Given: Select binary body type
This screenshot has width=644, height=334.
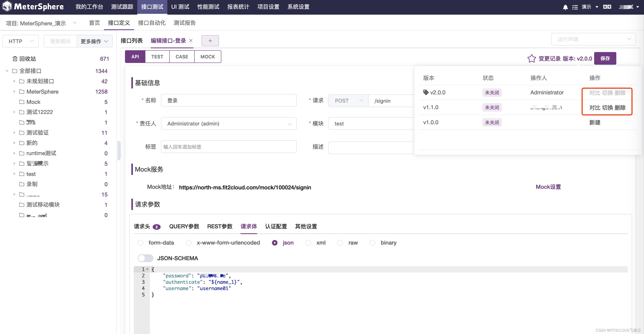Looking at the screenshot, I should [x=372, y=243].
